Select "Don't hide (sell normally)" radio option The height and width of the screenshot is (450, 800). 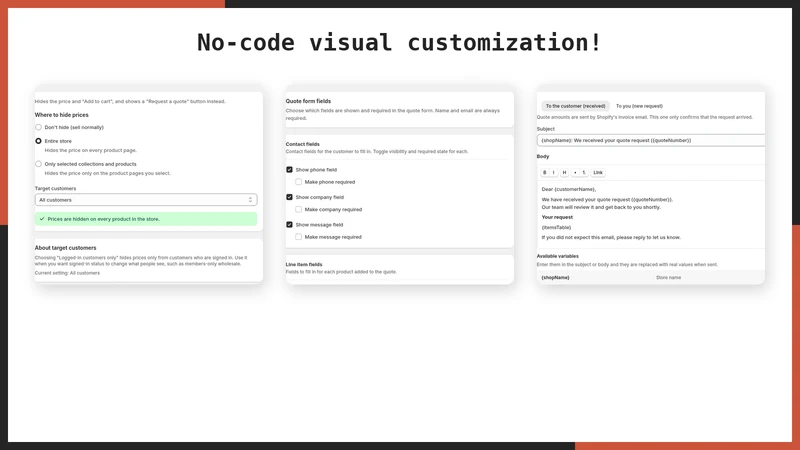point(38,127)
